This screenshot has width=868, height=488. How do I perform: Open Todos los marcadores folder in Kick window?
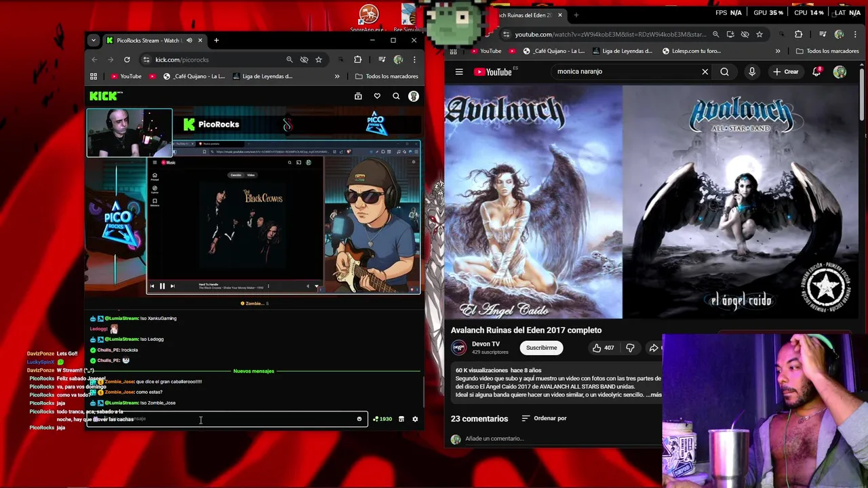point(387,77)
